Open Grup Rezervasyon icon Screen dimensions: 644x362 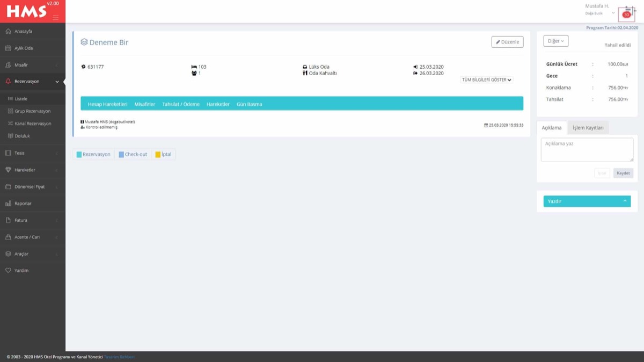click(x=10, y=111)
